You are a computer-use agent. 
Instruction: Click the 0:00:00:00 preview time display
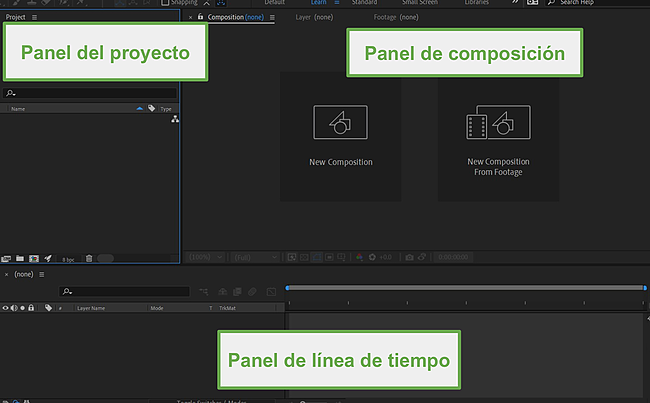(x=453, y=257)
